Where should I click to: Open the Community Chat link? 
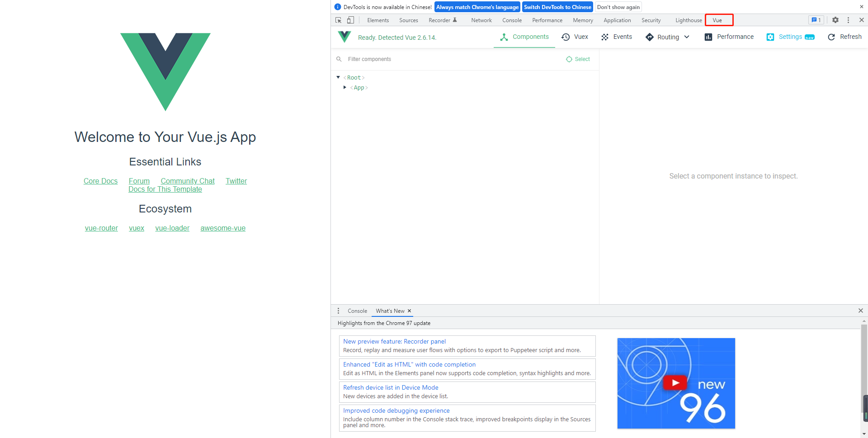[x=188, y=181]
